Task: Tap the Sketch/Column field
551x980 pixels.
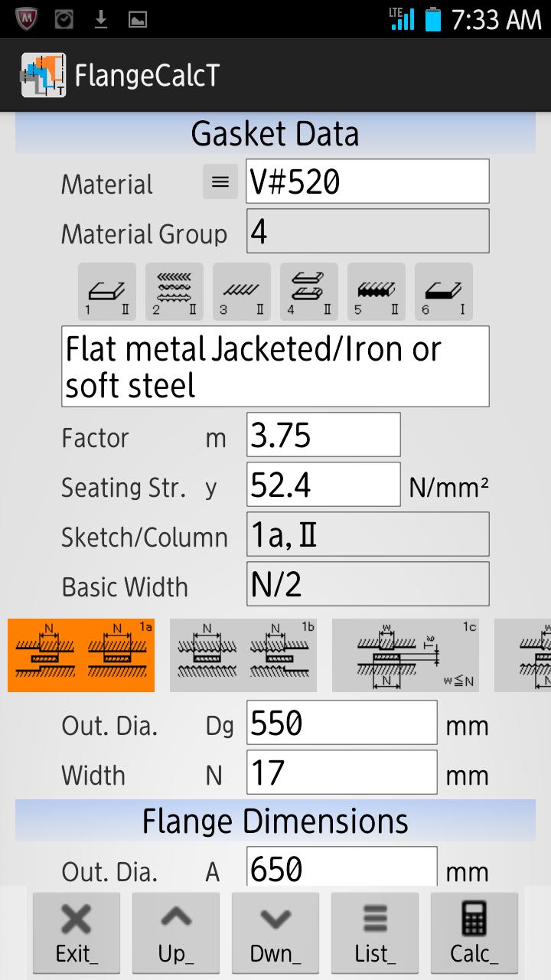Action: 367,534
